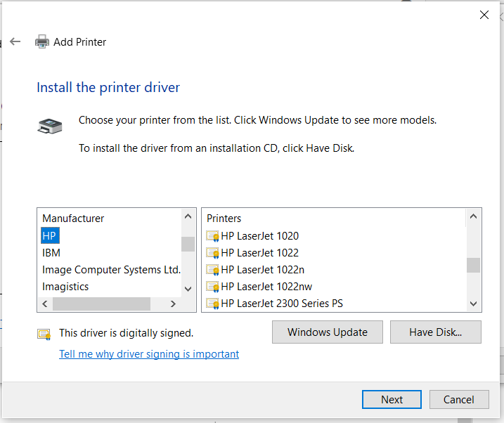Viewport: 504px width, 423px height.
Task: Select HP in the Manufacturer list
Action: (49, 236)
